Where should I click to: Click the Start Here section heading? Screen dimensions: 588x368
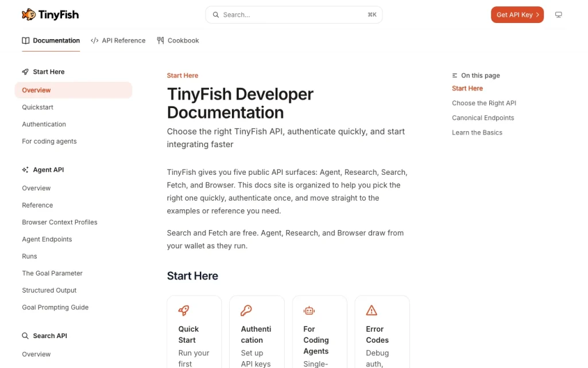(192, 275)
